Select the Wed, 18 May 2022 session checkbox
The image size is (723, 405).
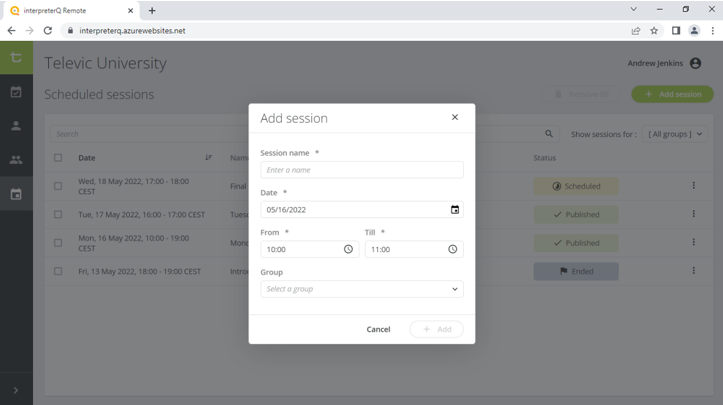(58, 186)
